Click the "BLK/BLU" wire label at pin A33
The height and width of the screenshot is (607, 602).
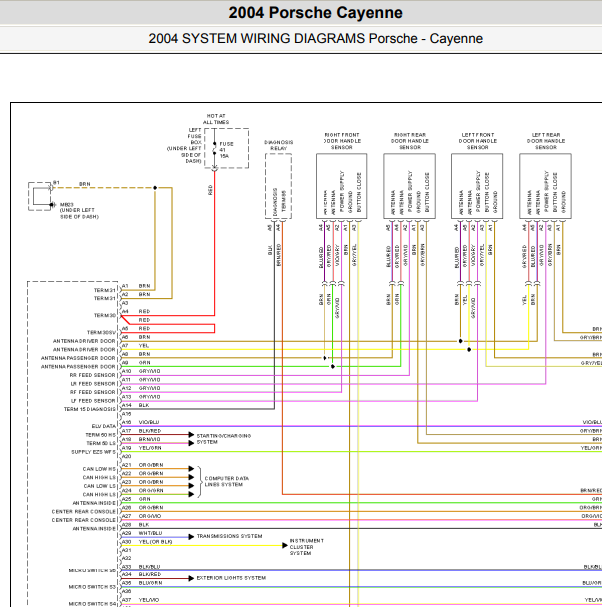tap(149, 566)
